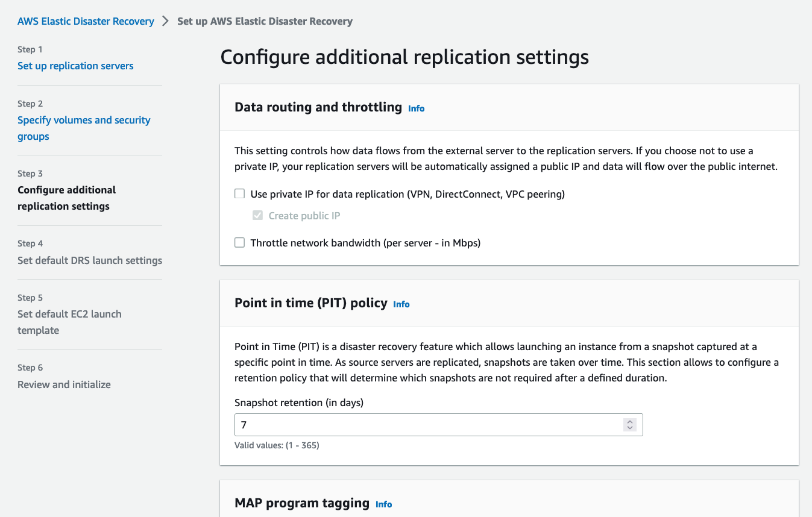The width and height of the screenshot is (812, 517).
Task: Open the Info link for MAP program tagging
Action: pos(384,504)
